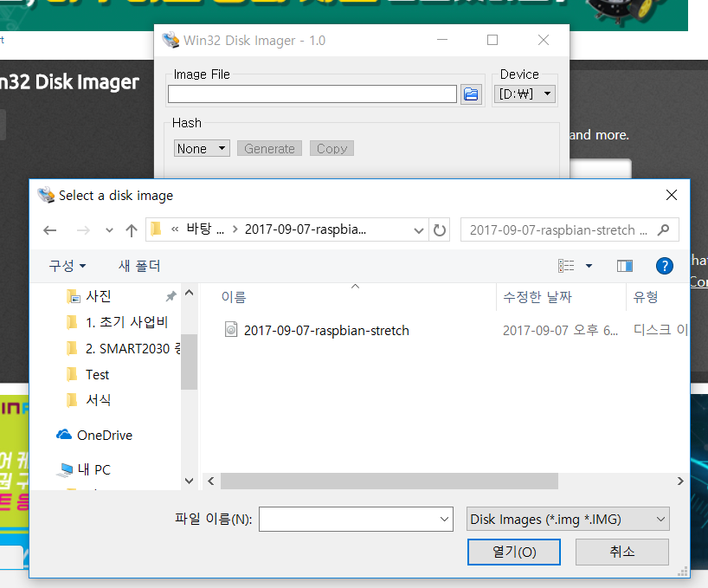
Task: Go back with the left arrow
Action: [x=50, y=230]
